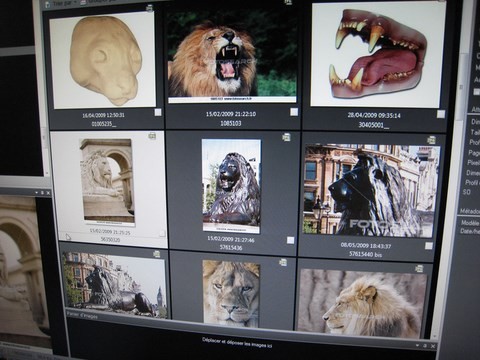This screenshot has height=360, width=480.
Task: Click the badge icon above thumbnail 57615436
Action: (x=286, y=137)
